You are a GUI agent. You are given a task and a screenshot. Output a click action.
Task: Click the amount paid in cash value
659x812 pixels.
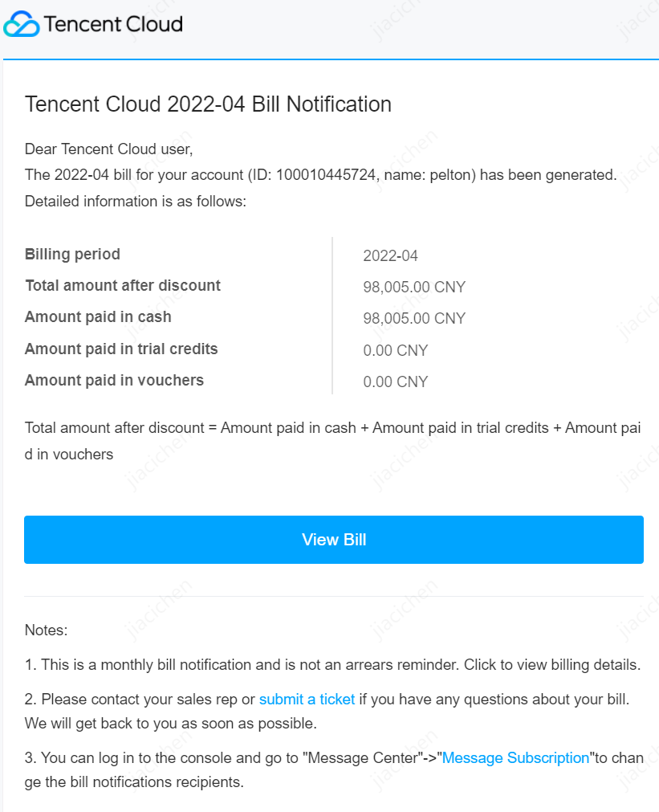[414, 319]
